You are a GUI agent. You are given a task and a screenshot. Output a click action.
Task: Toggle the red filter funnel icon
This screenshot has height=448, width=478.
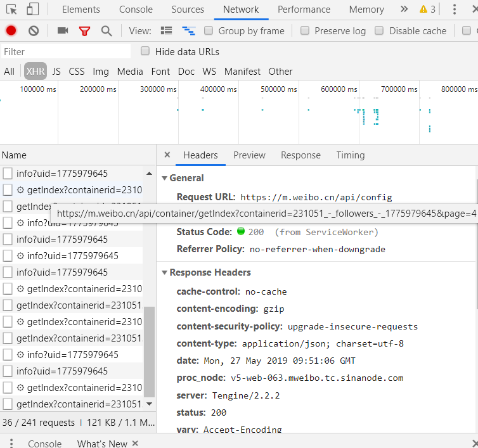tap(84, 30)
